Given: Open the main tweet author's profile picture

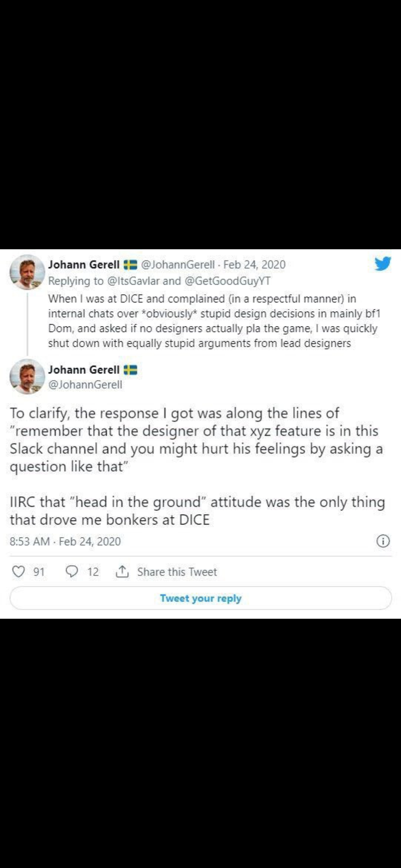Looking at the screenshot, I should click(x=27, y=377).
